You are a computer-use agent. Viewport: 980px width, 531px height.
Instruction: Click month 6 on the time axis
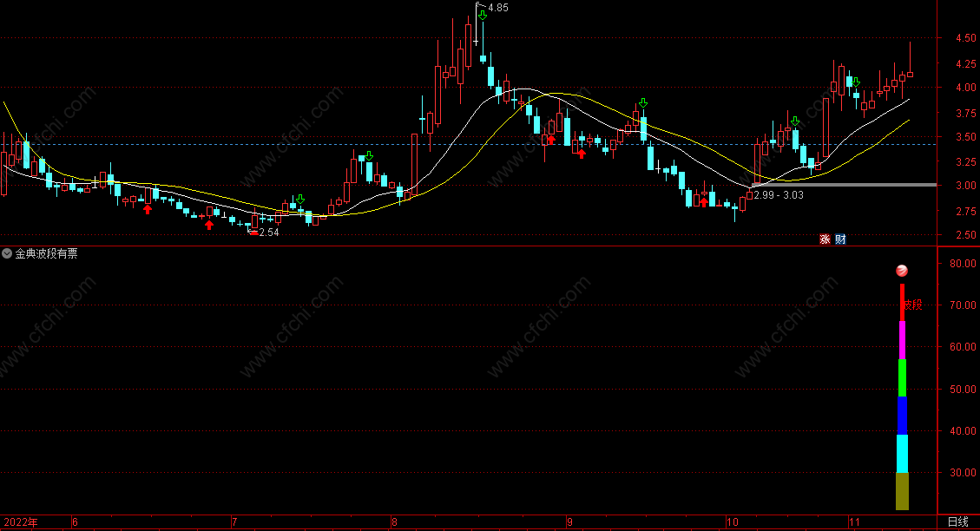[75, 522]
